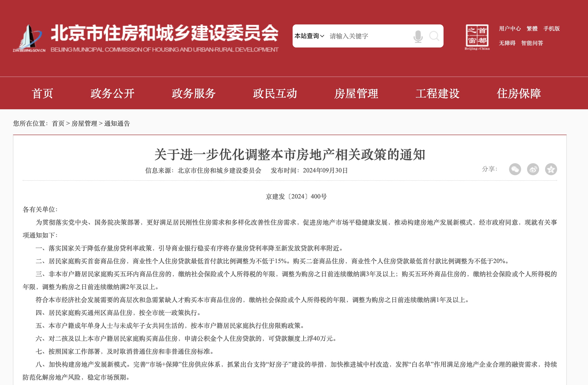Open the 工程建设 navigation menu
Screen dimensions: 588x385
pos(438,94)
